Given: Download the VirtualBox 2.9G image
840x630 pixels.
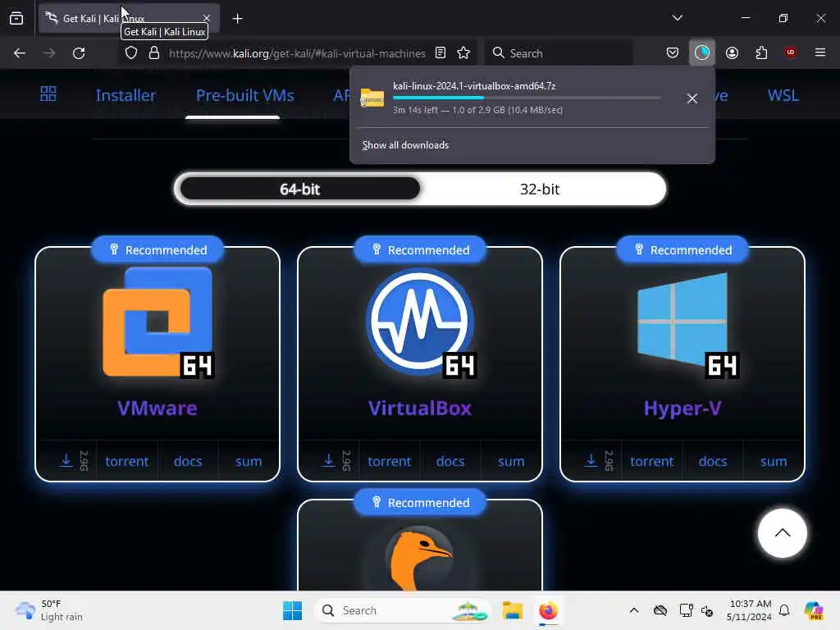Looking at the screenshot, I should point(329,461).
